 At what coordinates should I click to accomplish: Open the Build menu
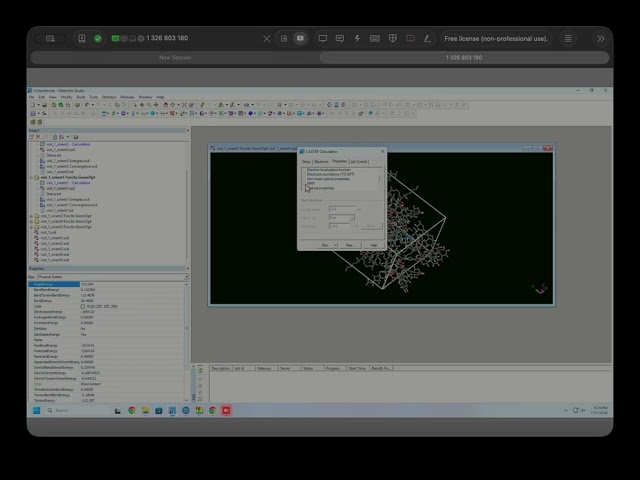click(81, 97)
